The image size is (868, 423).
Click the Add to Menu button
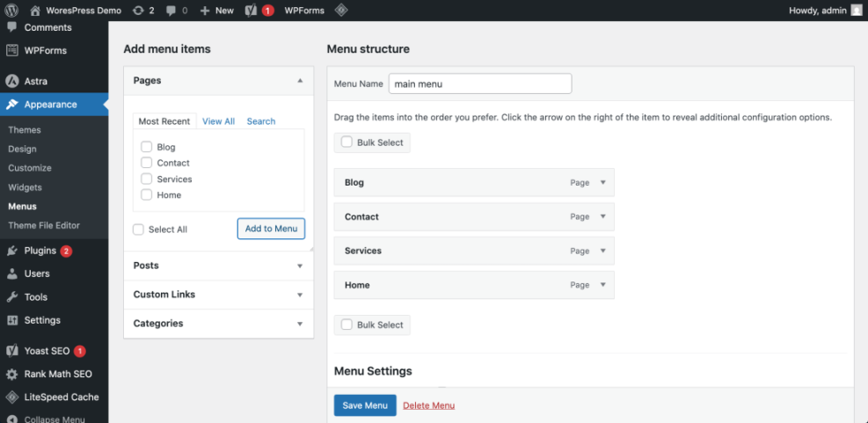tap(271, 229)
